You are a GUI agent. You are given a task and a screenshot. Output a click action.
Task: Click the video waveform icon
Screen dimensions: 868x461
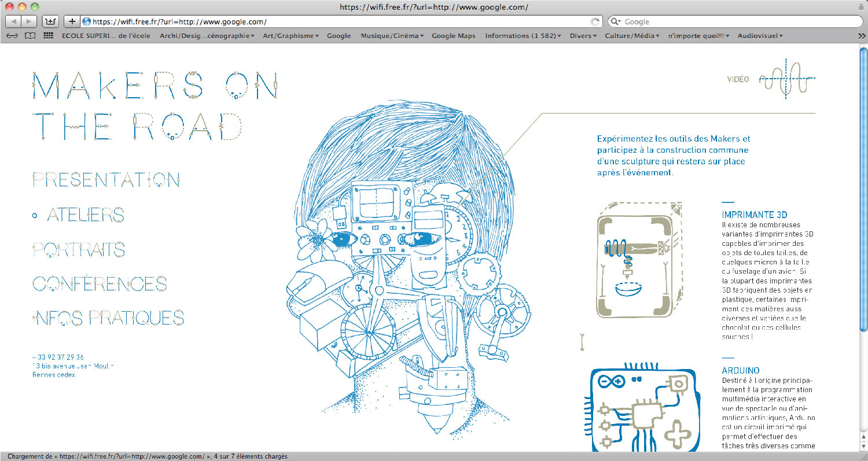click(787, 78)
